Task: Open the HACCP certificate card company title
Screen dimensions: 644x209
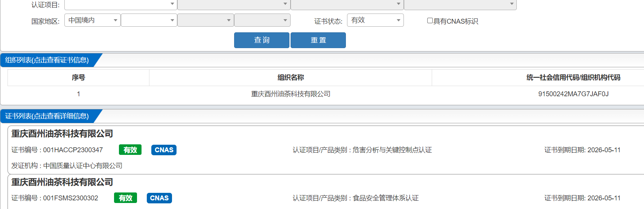Action: tap(62, 134)
